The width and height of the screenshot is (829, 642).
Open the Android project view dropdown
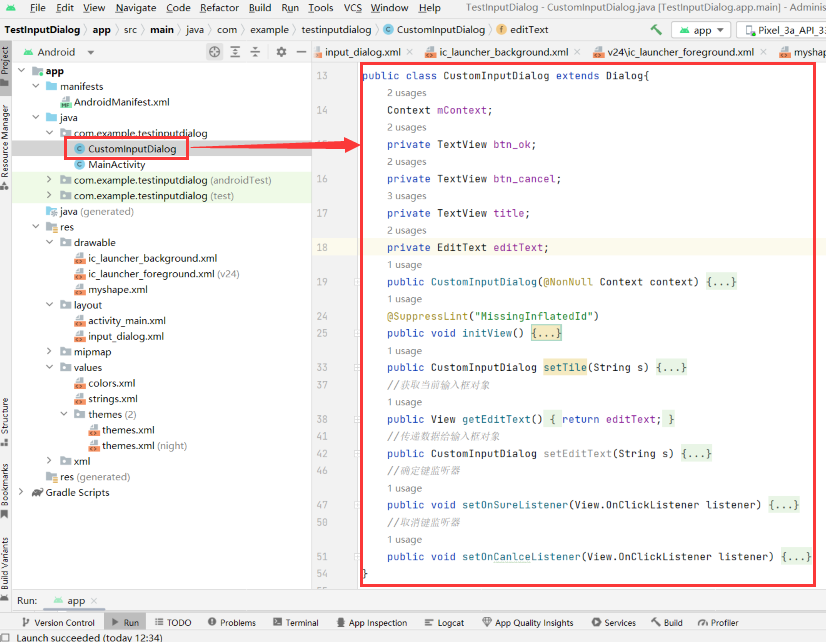58,52
